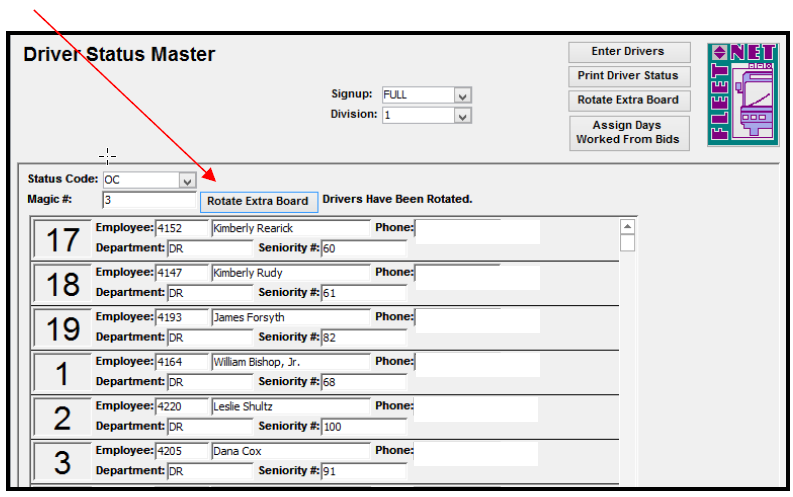Select the position 3 number box
The width and height of the screenshot is (793, 497).
click(x=62, y=463)
